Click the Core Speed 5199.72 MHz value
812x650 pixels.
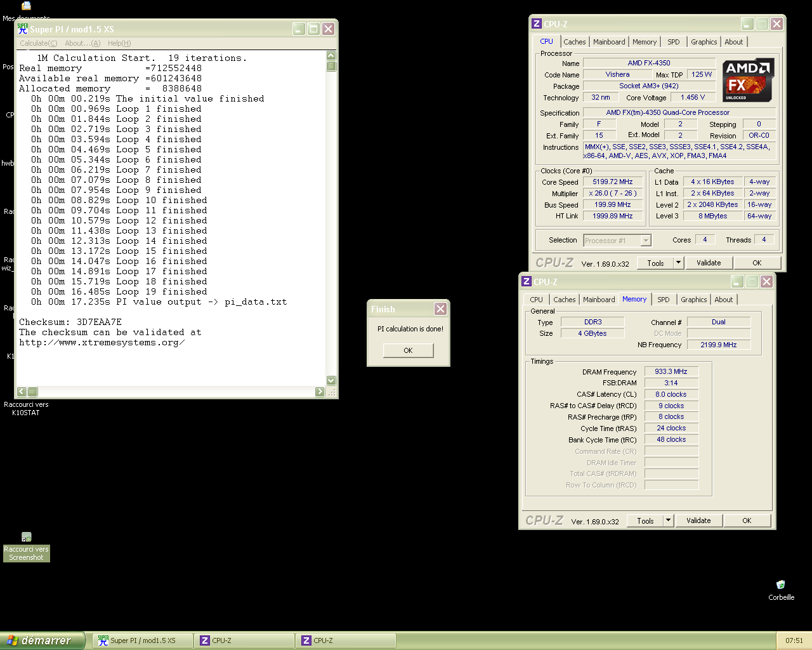pos(613,182)
